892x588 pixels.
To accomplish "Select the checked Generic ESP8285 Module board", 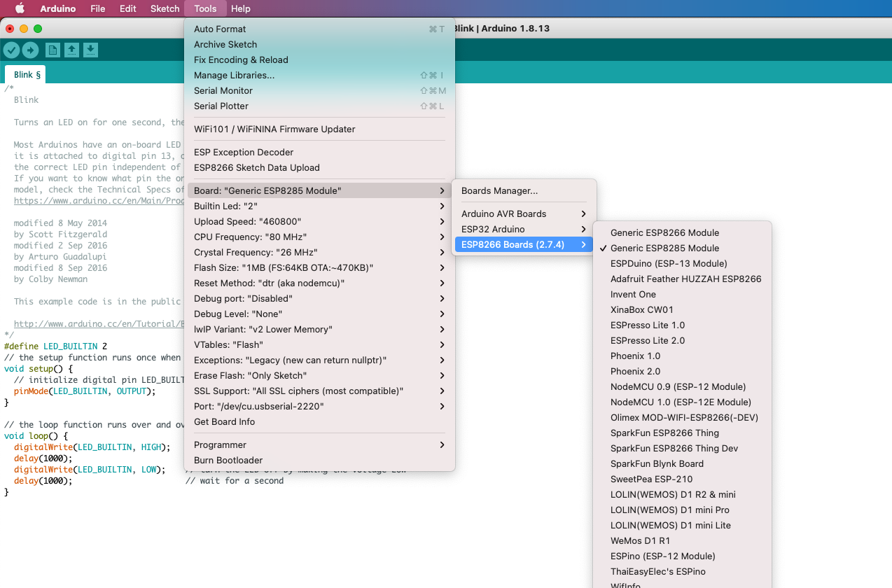I will 682,248.
